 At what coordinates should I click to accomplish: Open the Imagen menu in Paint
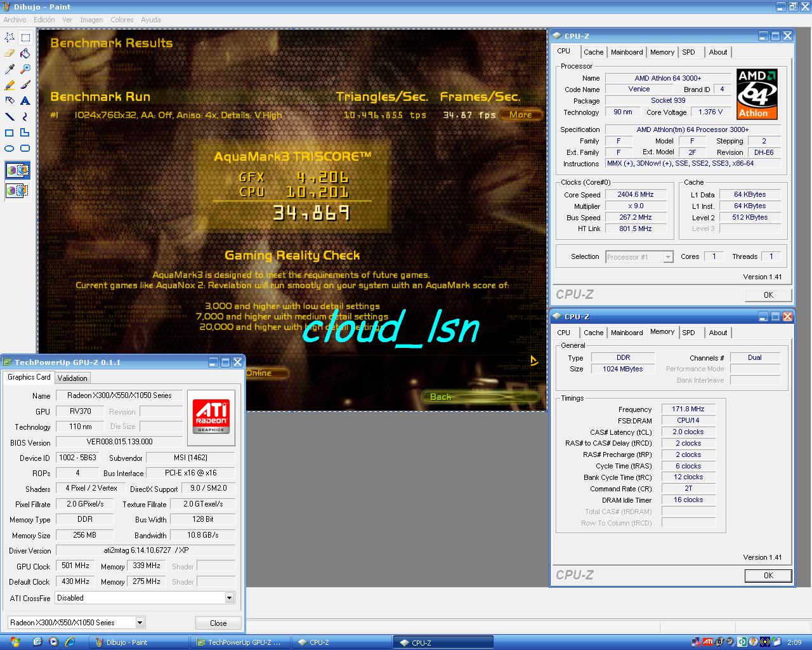[x=91, y=20]
